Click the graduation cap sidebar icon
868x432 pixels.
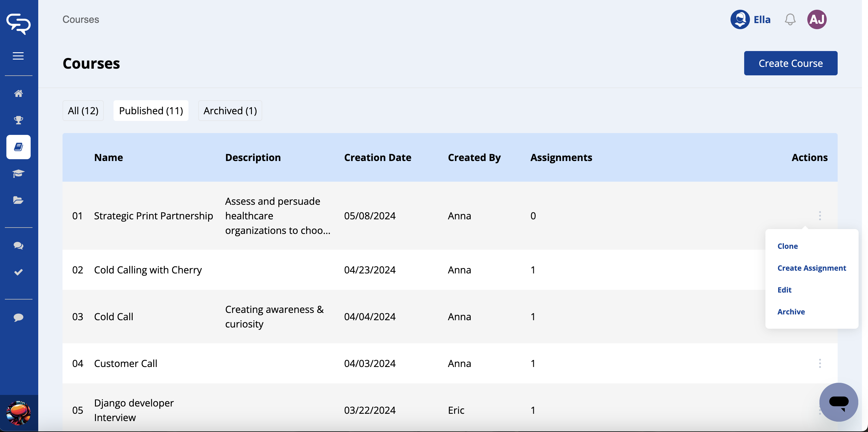(x=18, y=174)
